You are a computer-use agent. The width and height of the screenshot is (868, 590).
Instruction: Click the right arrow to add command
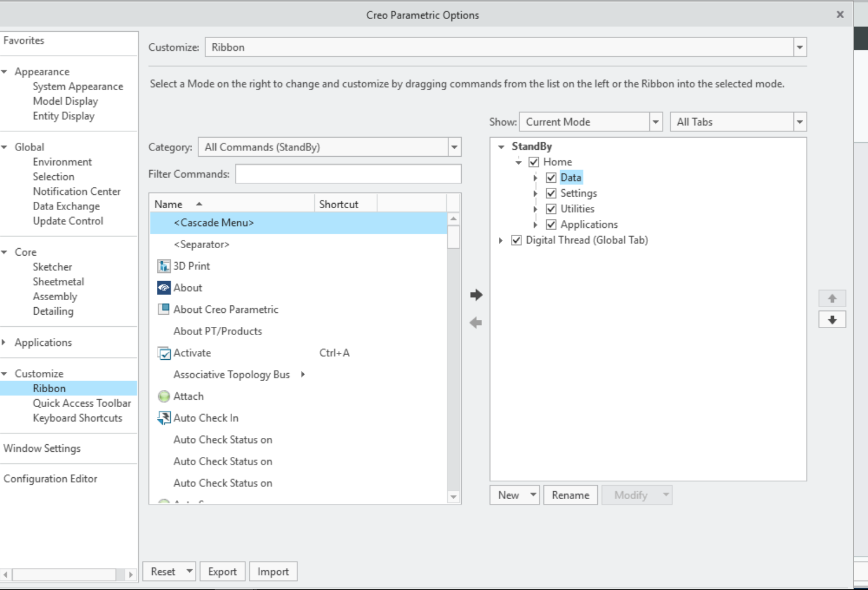tap(476, 295)
